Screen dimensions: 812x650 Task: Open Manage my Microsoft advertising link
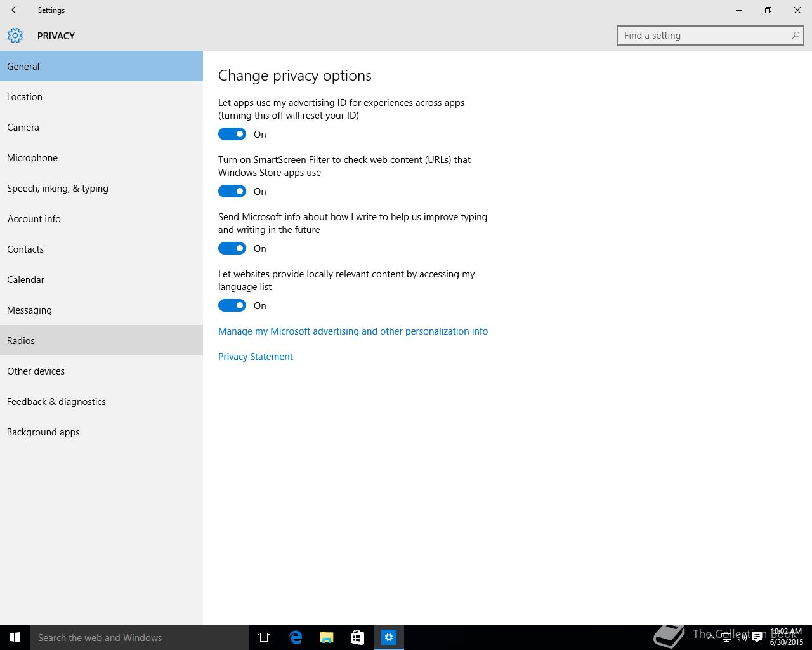[353, 331]
